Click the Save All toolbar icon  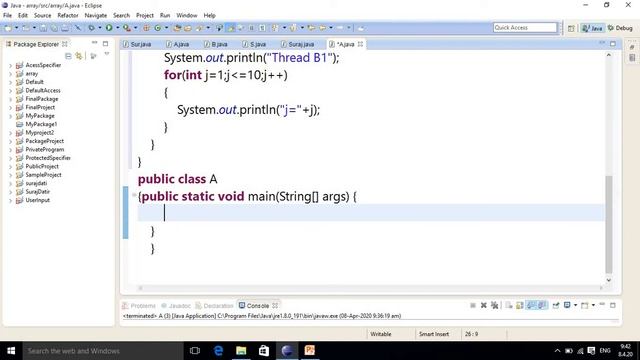(54, 28)
